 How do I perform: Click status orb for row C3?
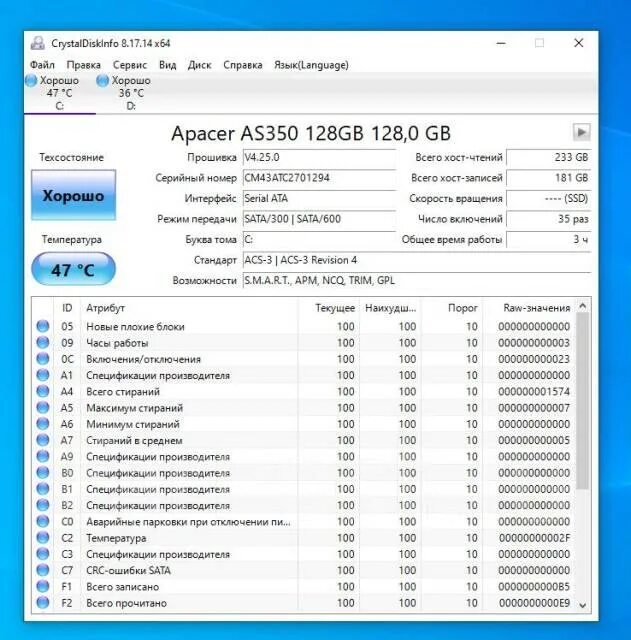point(43,554)
